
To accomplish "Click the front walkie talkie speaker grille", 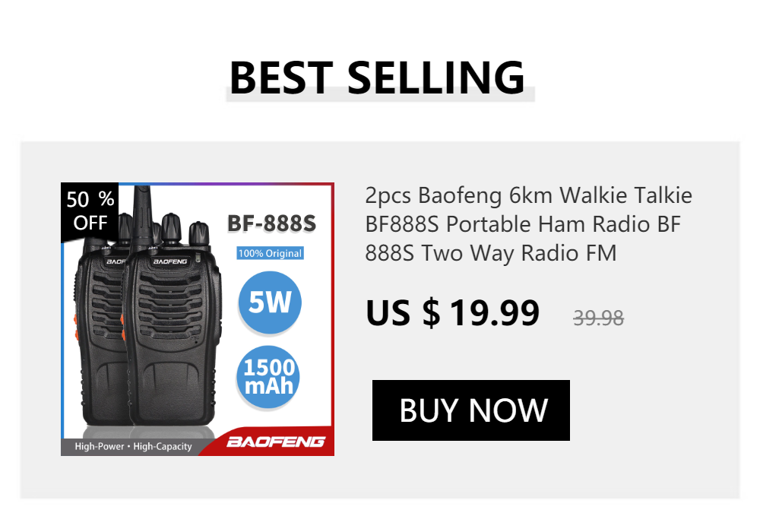I will pyautogui.click(x=170, y=306).
